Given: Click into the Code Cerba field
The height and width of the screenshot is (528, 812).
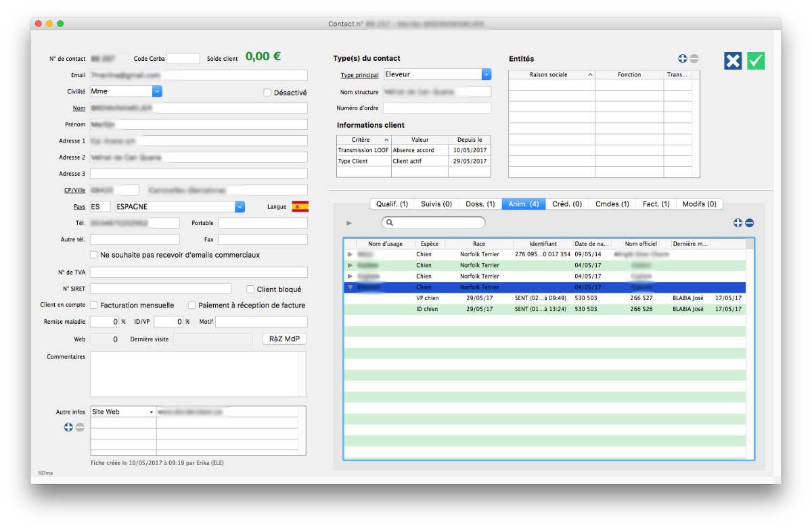Looking at the screenshot, I should click(x=183, y=59).
